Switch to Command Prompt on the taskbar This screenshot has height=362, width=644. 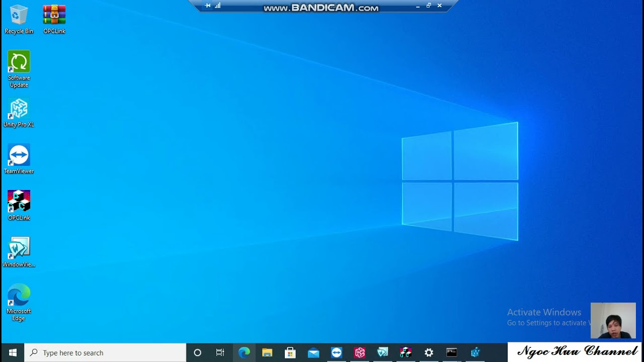[x=452, y=353]
